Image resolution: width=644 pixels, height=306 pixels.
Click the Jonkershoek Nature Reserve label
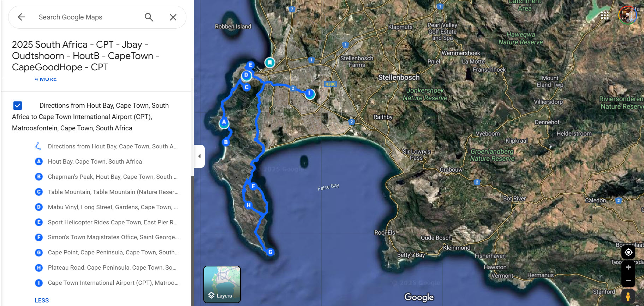425,94
